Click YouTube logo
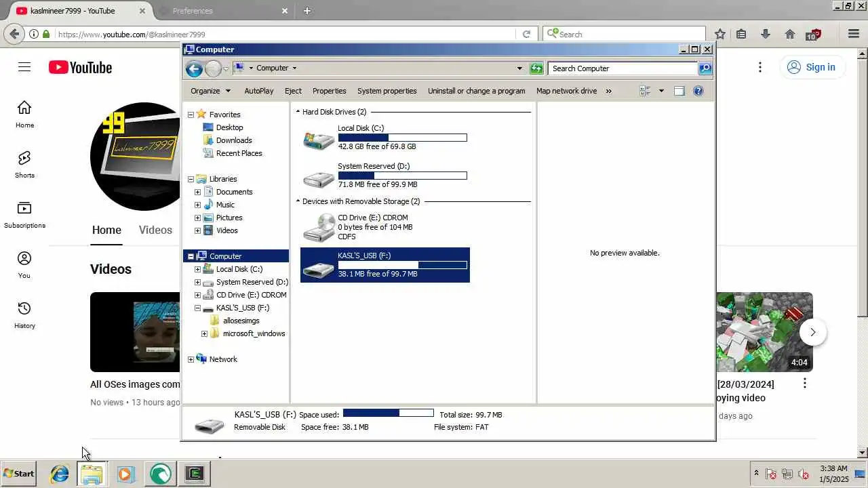The image size is (868, 488). (x=80, y=67)
